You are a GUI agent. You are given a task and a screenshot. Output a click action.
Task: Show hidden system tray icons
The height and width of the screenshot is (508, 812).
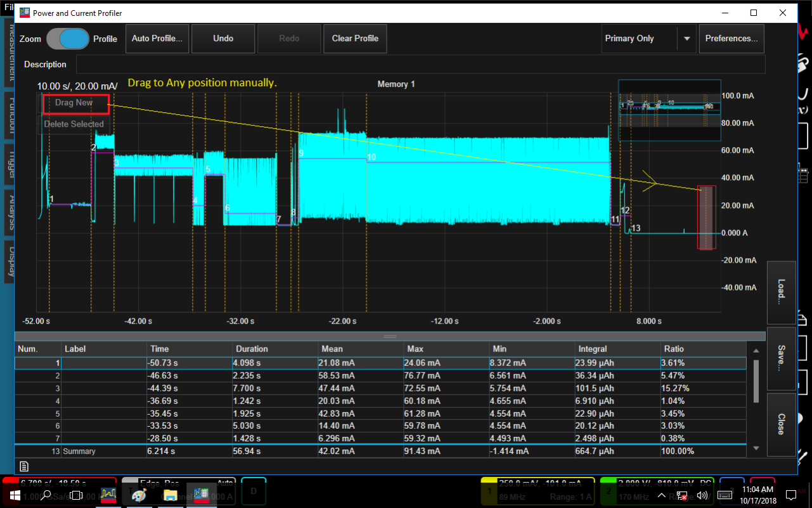[661, 495]
